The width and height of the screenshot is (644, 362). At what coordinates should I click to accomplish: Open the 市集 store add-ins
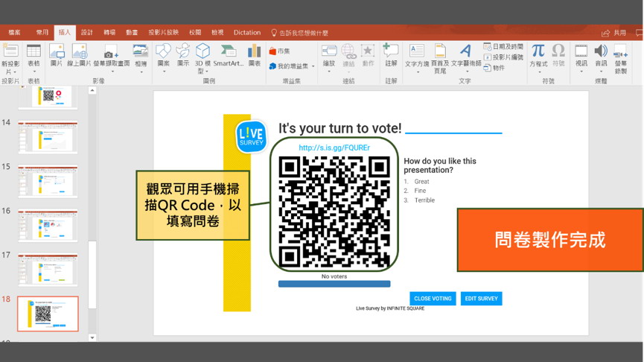[279, 51]
